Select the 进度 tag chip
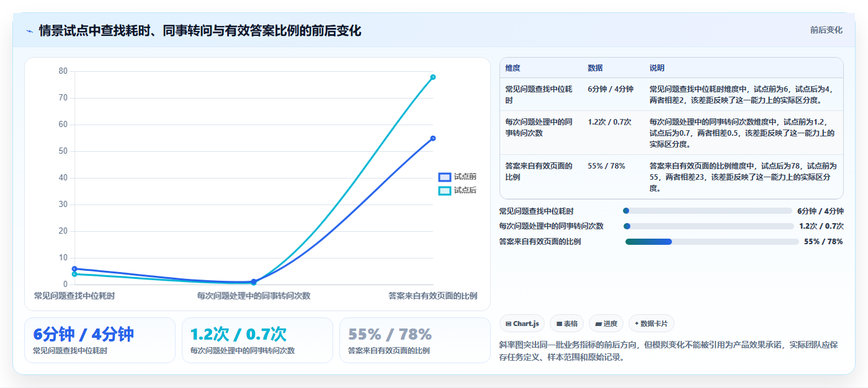 tap(606, 324)
